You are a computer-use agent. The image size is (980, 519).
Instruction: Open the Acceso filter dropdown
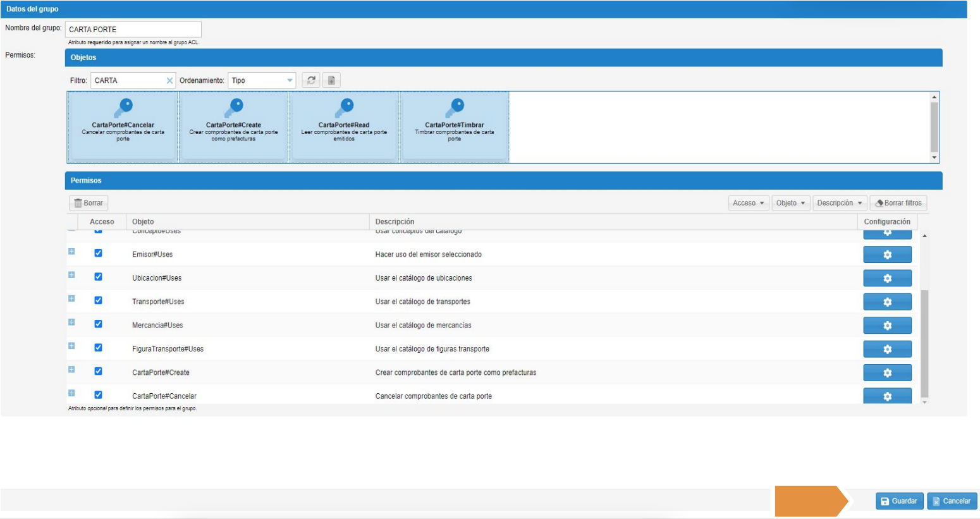tap(749, 203)
